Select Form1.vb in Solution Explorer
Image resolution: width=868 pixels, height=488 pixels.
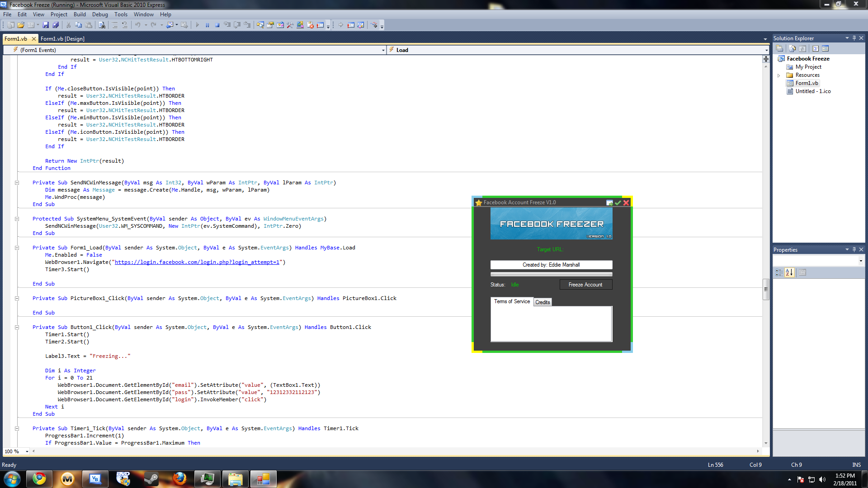click(x=807, y=83)
